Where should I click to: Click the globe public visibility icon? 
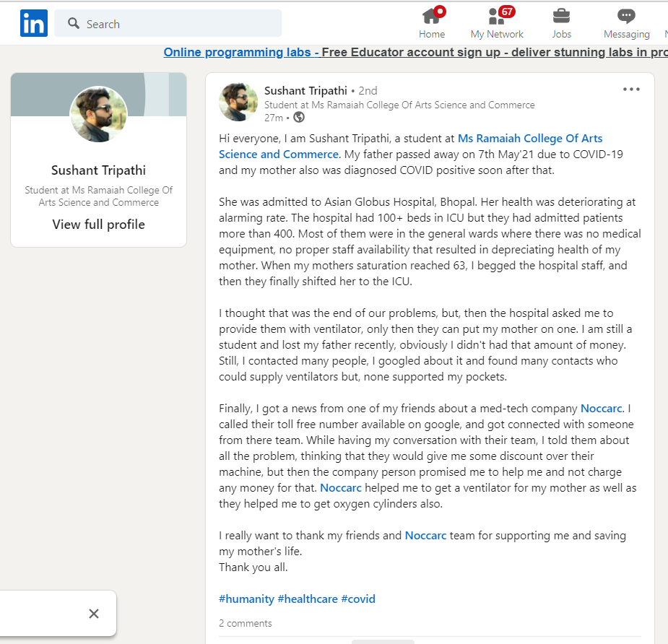(x=299, y=117)
